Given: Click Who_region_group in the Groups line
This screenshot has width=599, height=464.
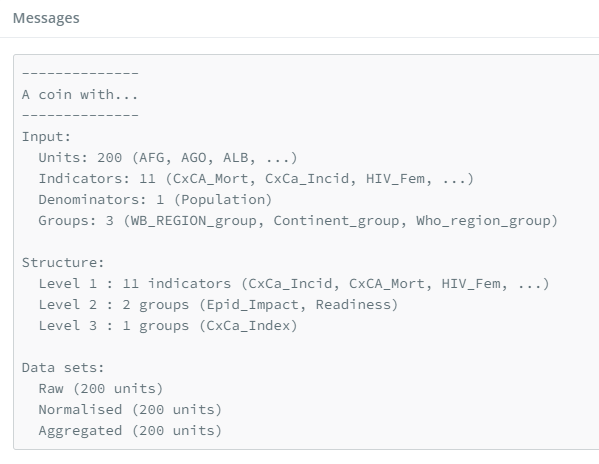Looking at the screenshot, I should pos(483,221).
